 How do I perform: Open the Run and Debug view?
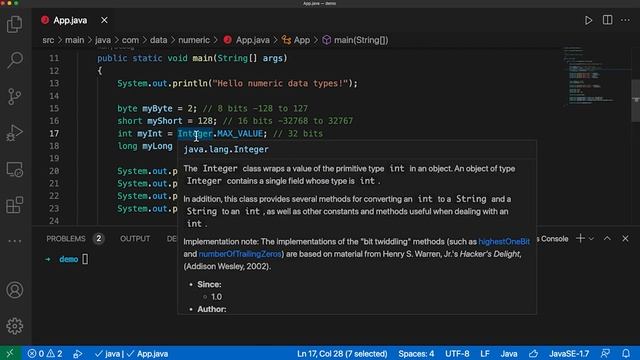coord(15,133)
